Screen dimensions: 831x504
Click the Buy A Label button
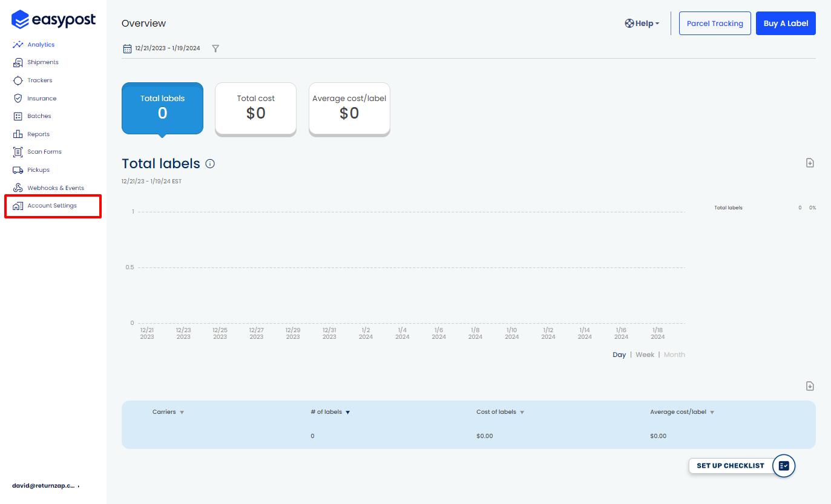786,23
